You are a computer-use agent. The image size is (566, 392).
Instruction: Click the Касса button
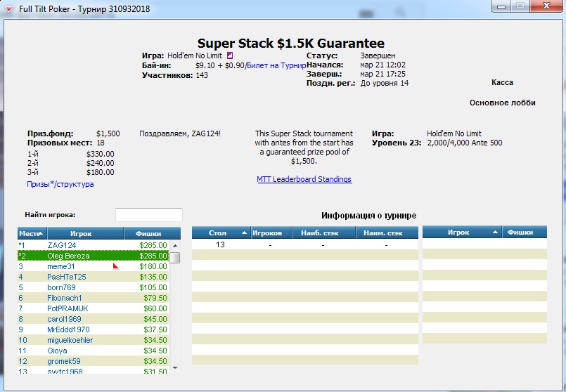502,83
